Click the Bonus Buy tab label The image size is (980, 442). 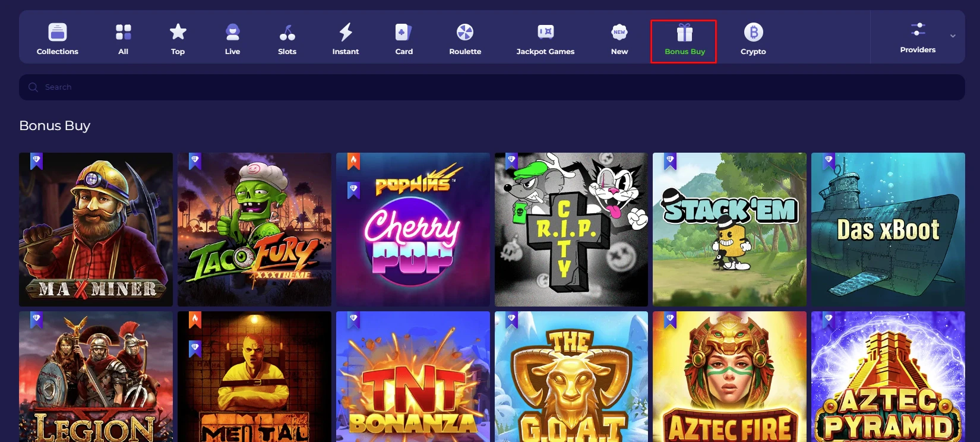[x=685, y=52]
